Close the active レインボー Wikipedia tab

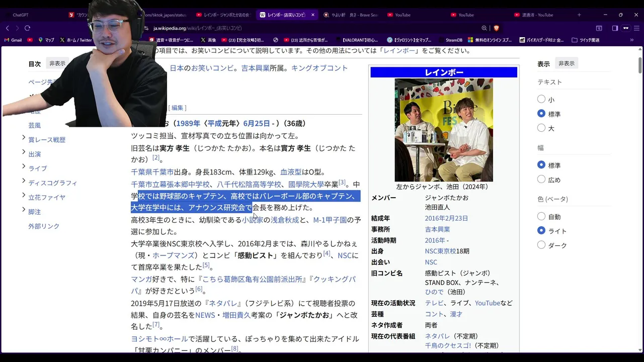312,15
